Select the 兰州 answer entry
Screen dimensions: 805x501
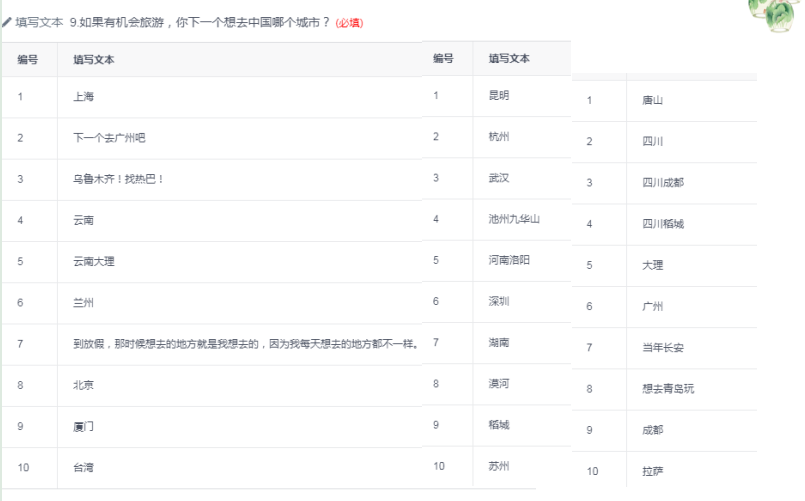tap(83, 302)
